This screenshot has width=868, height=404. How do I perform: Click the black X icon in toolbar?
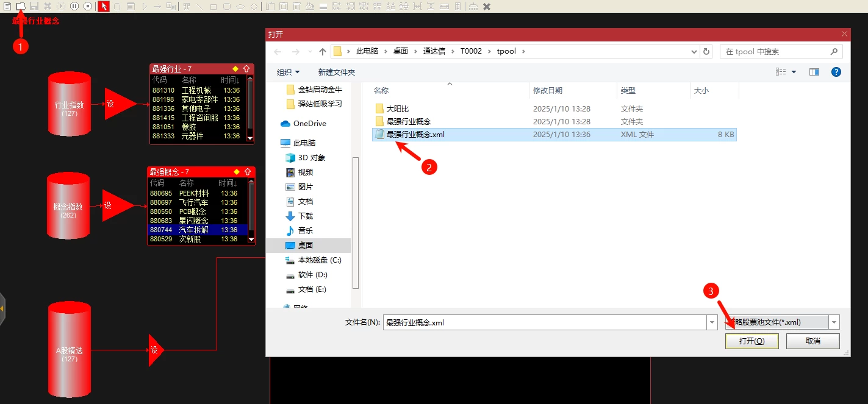point(487,6)
